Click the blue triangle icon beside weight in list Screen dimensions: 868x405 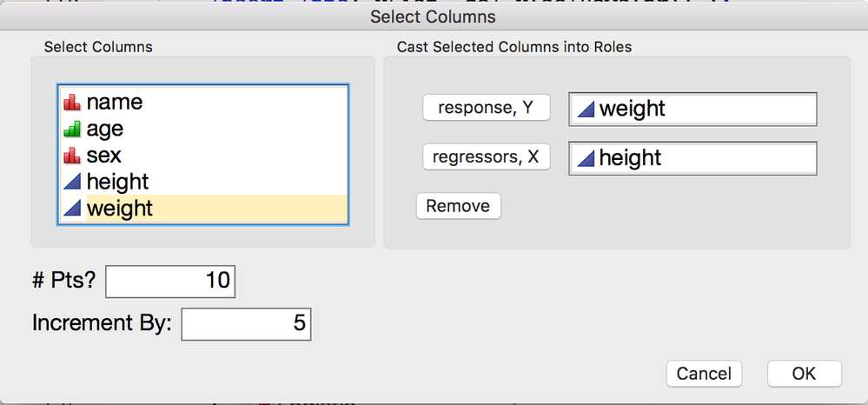72,209
